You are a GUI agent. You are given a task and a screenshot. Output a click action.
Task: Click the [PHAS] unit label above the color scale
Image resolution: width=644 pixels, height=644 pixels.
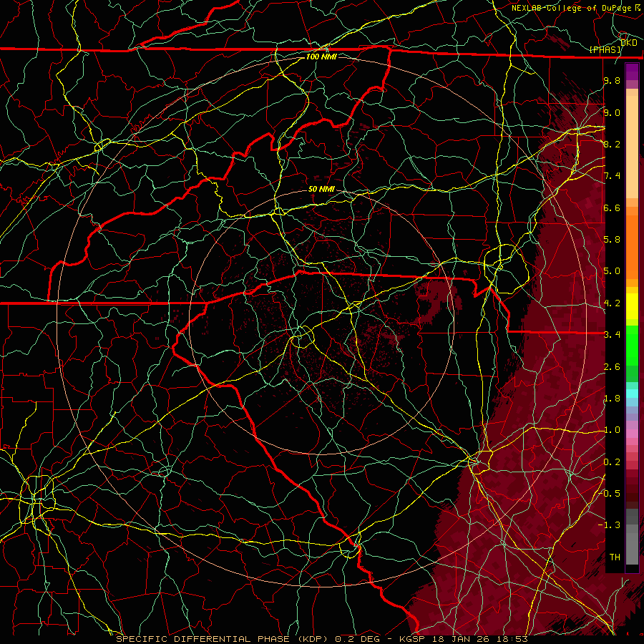tap(605, 49)
